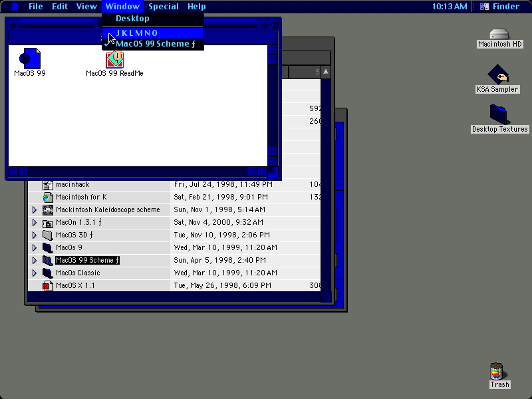Open the View menu
This screenshot has width=532, height=399.
[86, 7]
